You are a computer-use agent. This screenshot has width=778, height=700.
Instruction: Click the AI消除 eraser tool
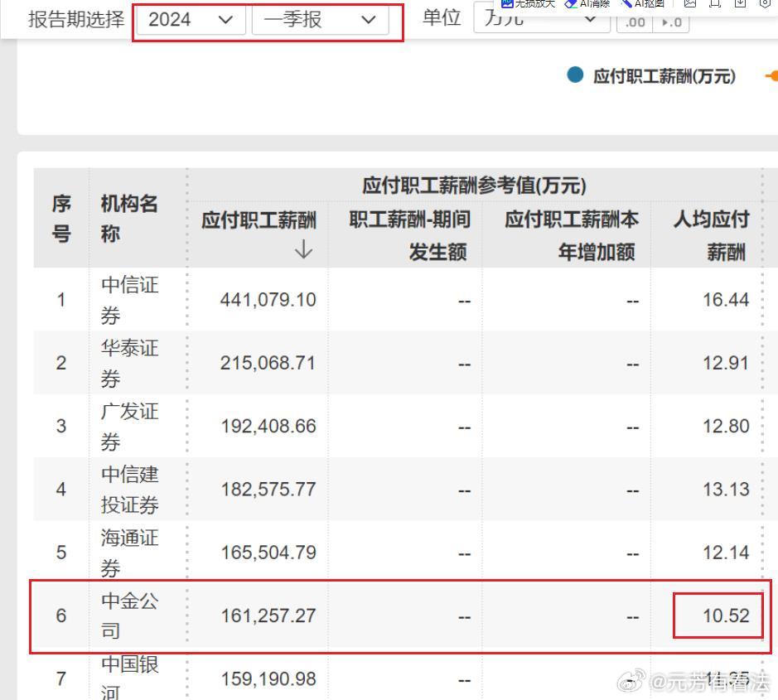(x=588, y=4)
